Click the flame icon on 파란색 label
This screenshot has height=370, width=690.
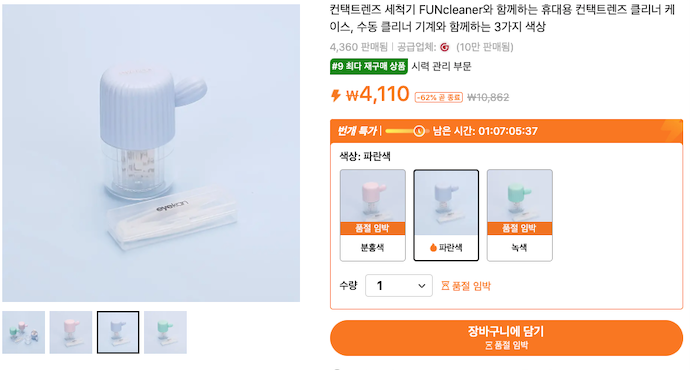(x=433, y=248)
